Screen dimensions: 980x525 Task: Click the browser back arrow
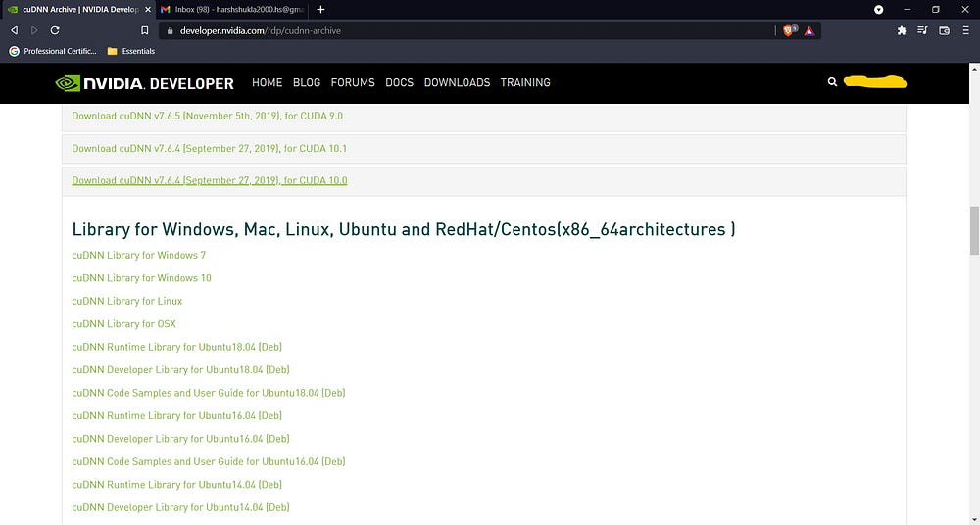coord(15,30)
